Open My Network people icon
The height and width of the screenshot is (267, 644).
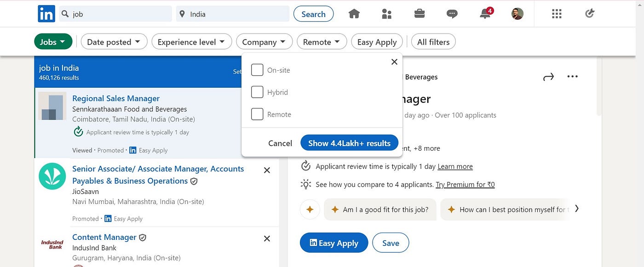pyautogui.click(x=387, y=14)
